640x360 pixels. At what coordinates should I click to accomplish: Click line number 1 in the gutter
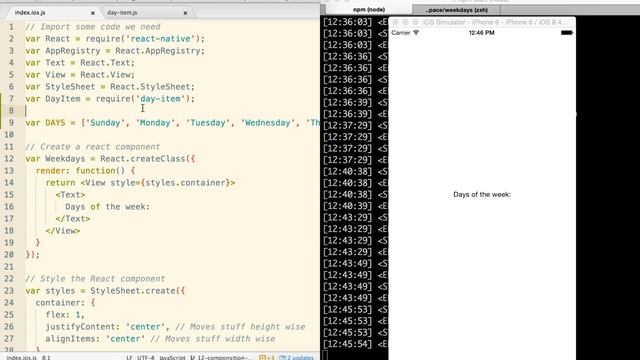[11, 27]
